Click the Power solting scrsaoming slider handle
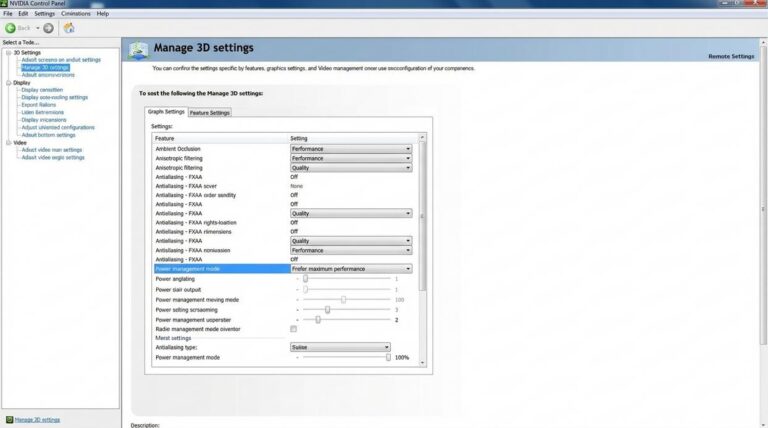This screenshot has height=428, width=768. click(x=327, y=309)
